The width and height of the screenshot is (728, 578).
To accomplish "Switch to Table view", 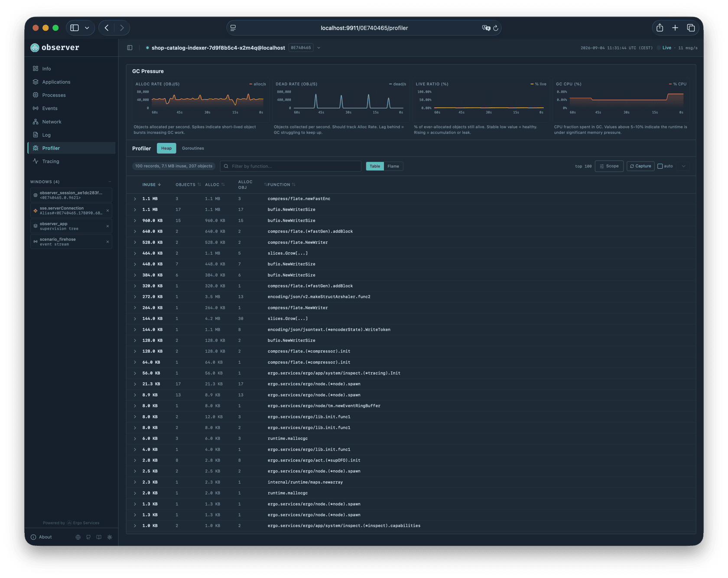I will (x=375, y=166).
